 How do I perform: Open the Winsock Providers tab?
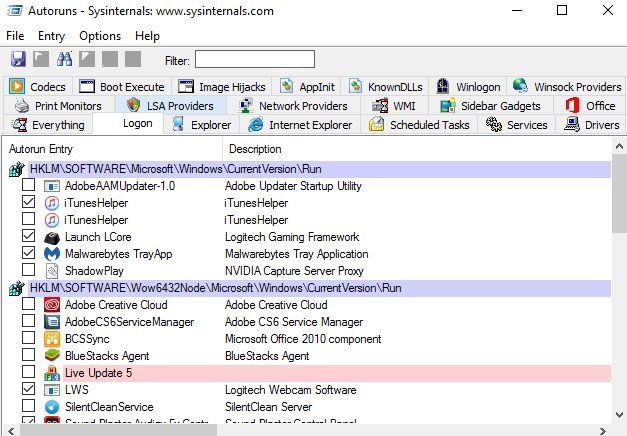[x=567, y=87]
